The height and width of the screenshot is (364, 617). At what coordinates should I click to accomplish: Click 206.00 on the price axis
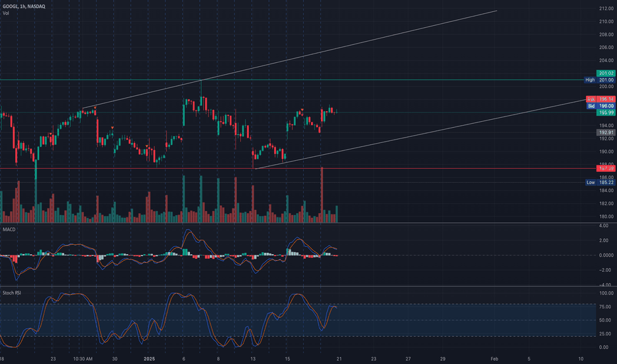click(606, 48)
